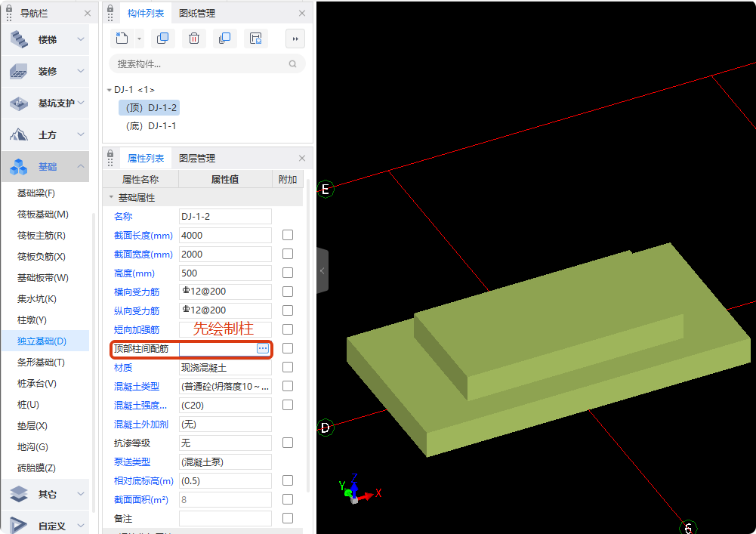The width and height of the screenshot is (756, 534).
Task: Click the copy component icon
Action: coord(163,38)
